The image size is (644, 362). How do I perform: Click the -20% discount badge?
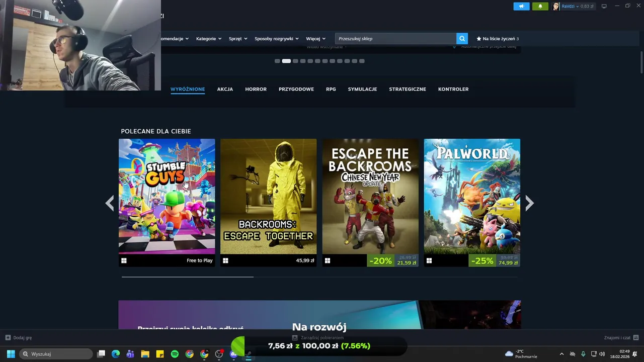381,260
